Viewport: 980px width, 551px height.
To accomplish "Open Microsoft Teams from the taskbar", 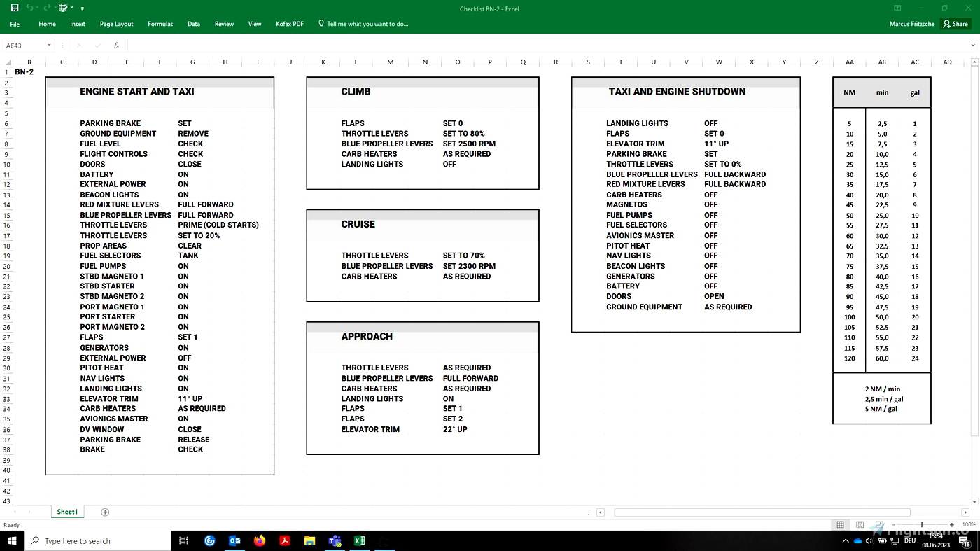I will (335, 540).
